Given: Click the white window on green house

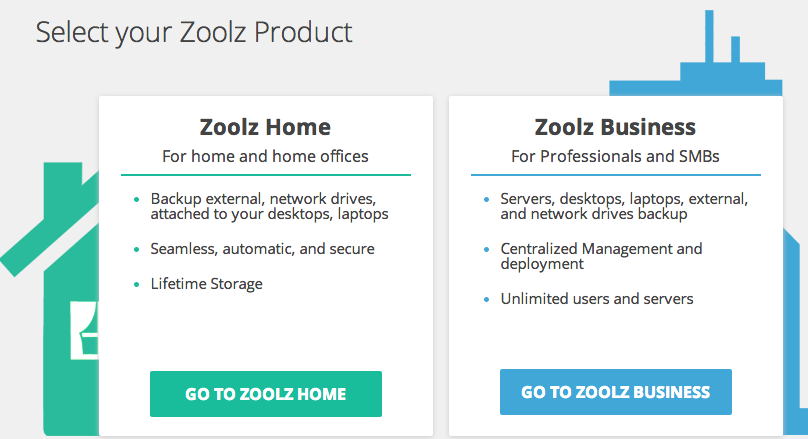Looking at the screenshot, I should (85, 330).
